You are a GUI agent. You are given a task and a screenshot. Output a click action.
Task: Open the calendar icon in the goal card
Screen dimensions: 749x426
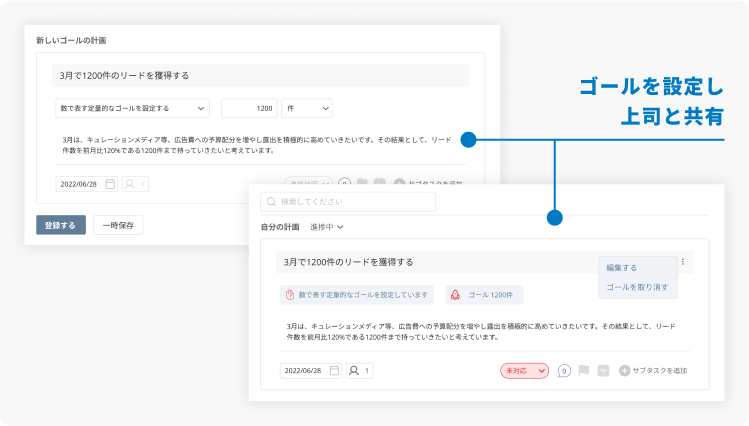[334, 370]
